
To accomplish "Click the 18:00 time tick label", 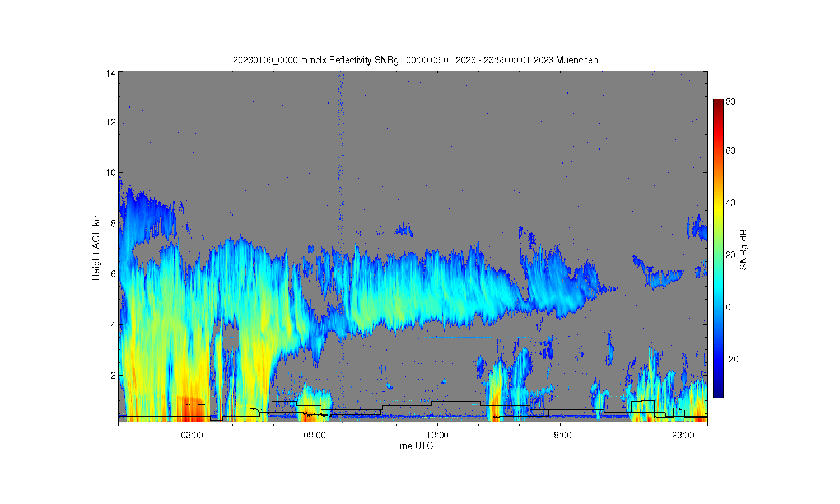I will tap(560, 435).
